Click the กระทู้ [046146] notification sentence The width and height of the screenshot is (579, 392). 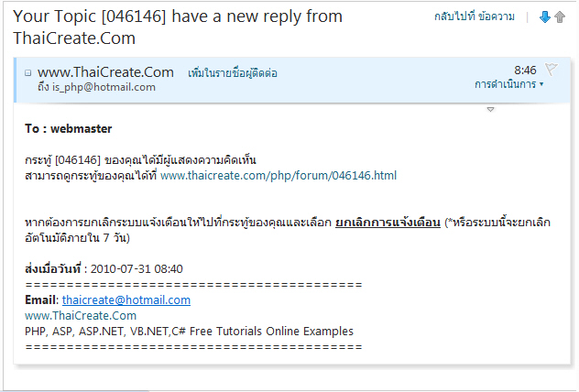point(141,159)
